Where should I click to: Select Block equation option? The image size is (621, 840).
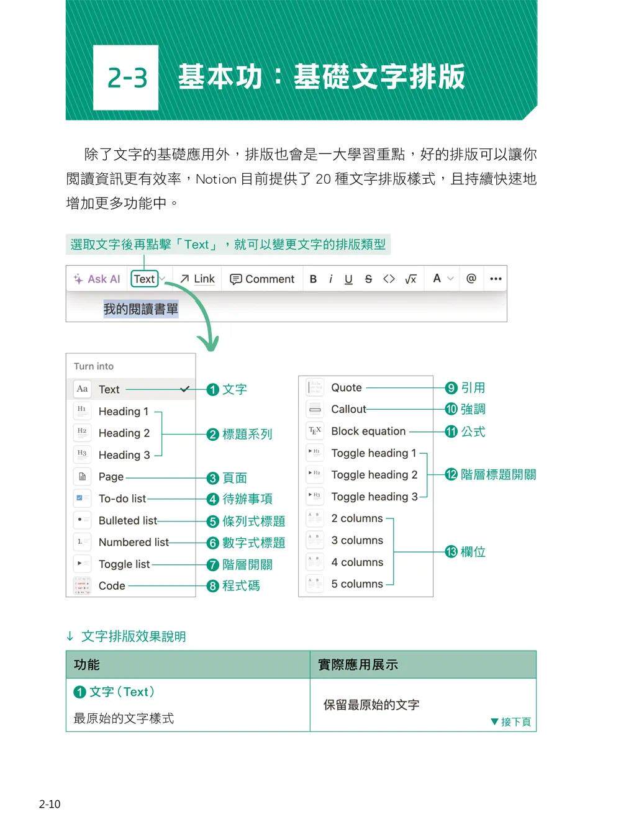point(366,431)
